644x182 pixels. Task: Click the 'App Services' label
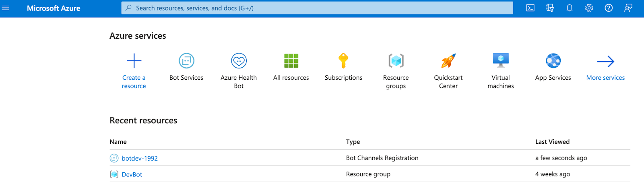click(x=553, y=78)
